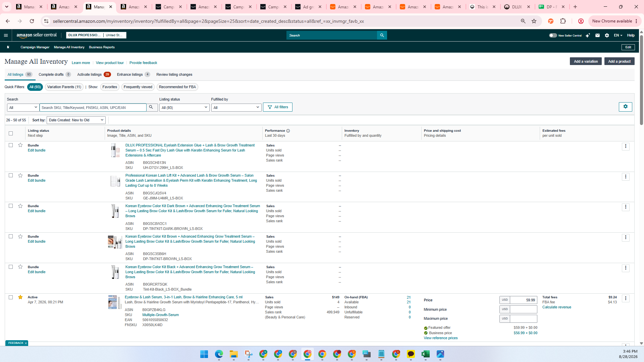The height and width of the screenshot is (362, 644).
Task: Favorite the B0GSCH813N bundle star
Action: [x=20, y=145]
